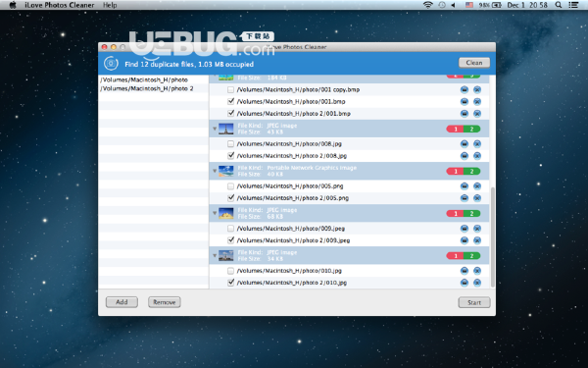Uncheck the photo 2/008.jpg checkbox

230,155
